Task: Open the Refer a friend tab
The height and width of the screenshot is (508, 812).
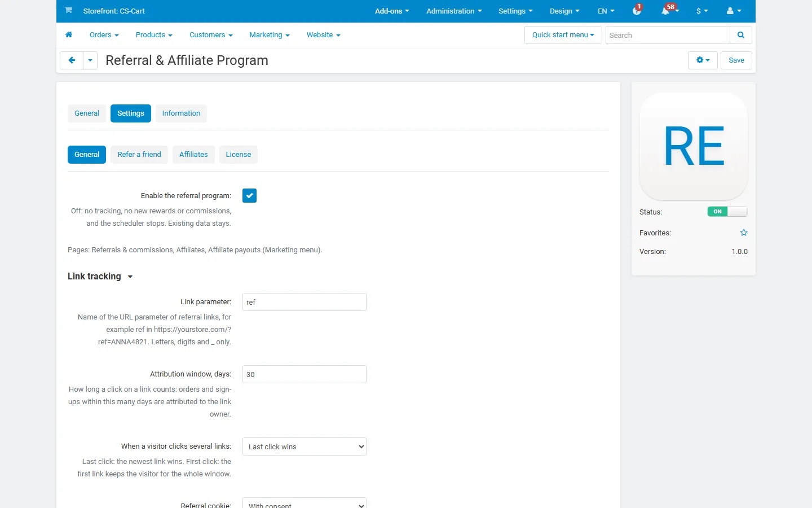Action: pyautogui.click(x=139, y=155)
